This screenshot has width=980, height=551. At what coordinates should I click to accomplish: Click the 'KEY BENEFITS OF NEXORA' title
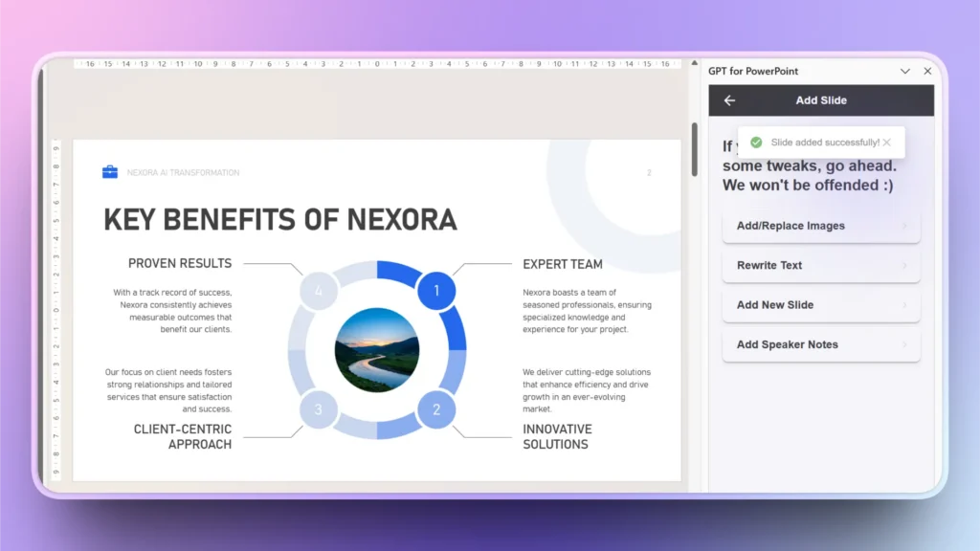[280, 220]
